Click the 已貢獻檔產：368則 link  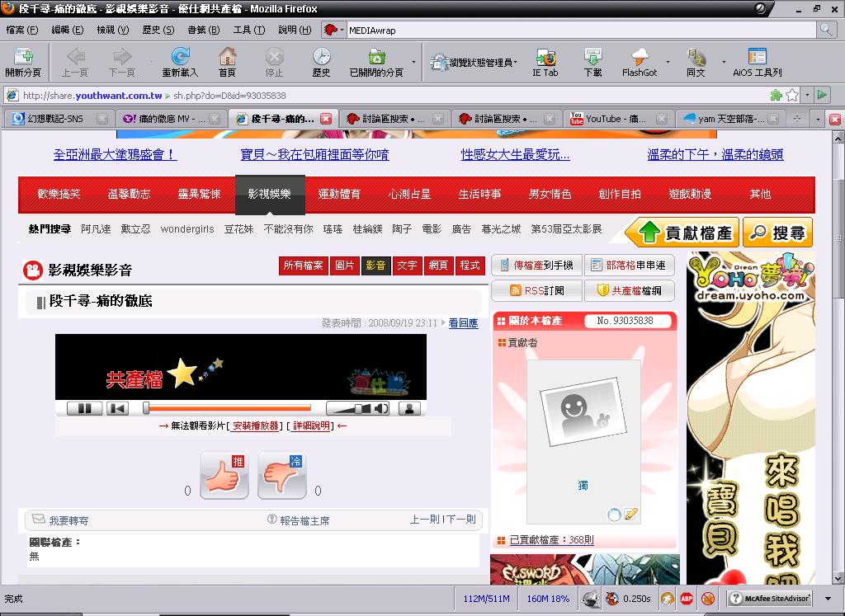(552, 539)
